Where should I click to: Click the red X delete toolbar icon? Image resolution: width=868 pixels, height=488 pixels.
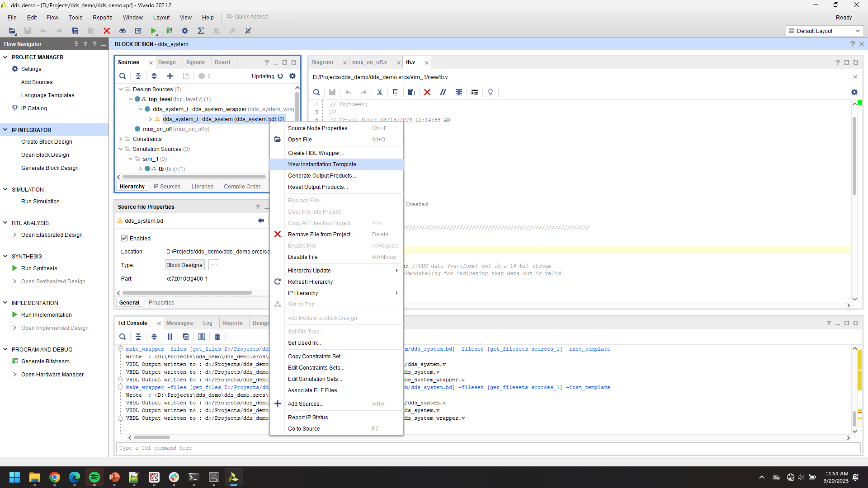point(107,31)
